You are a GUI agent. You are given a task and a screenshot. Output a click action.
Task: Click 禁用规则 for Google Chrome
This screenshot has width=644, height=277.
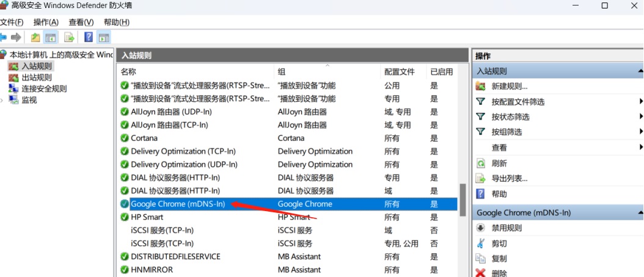click(x=507, y=228)
